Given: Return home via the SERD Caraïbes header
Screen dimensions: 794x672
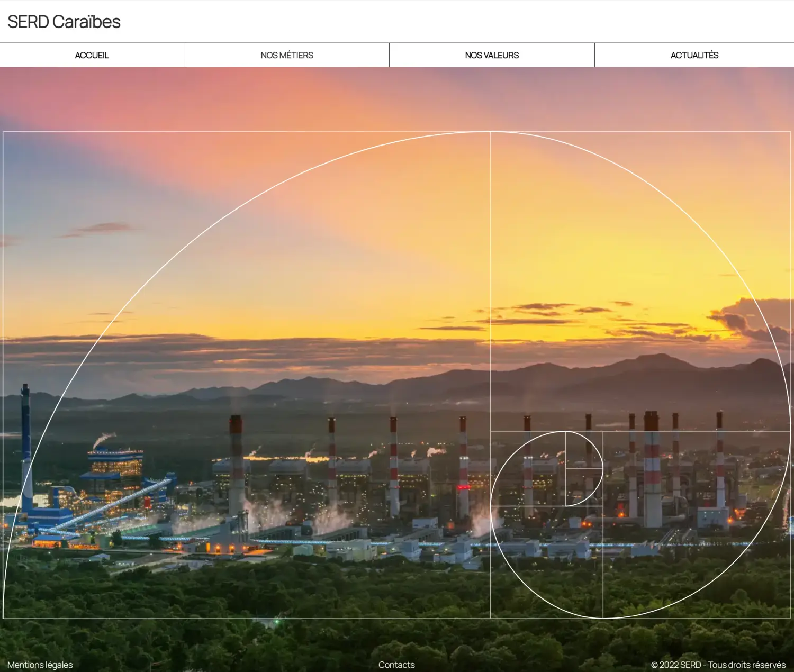Looking at the screenshot, I should [64, 22].
